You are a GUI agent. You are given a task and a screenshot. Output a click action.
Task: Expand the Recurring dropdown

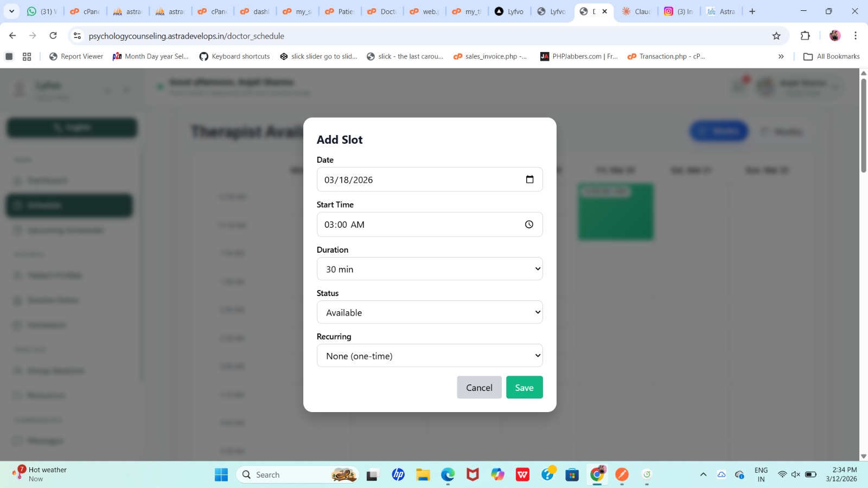[429, 356]
